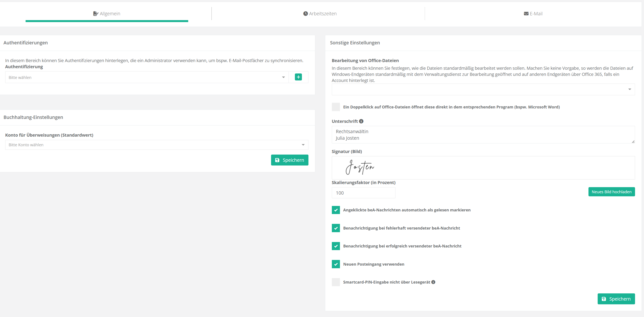Switch to the Arbeitszeiten tab
Viewport: 644px width, 317px height.
320,14
